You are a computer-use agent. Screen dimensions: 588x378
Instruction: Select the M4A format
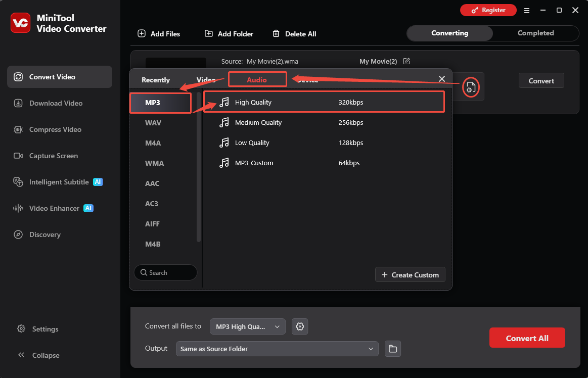(x=153, y=143)
